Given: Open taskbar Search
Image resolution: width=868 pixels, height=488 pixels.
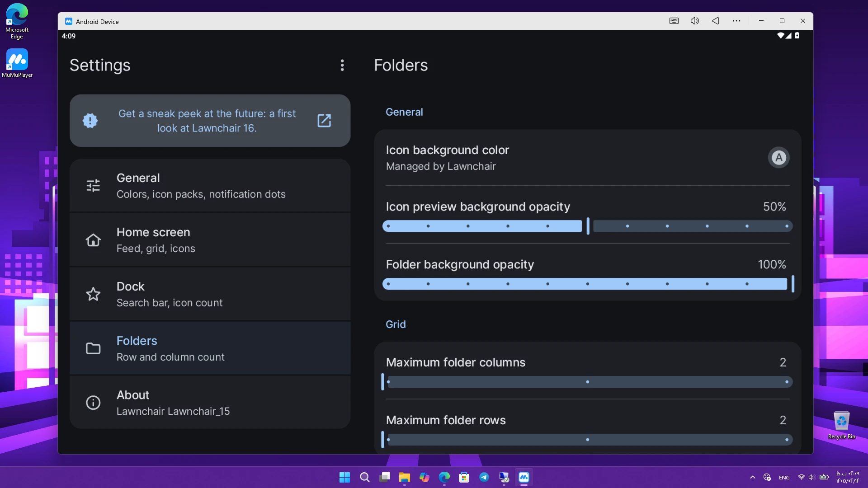Looking at the screenshot, I should pyautogui.click(x=364, y=477).
